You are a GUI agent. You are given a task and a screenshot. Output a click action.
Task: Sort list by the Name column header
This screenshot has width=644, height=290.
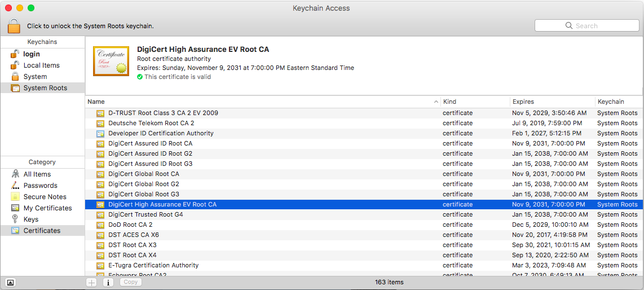262,102
